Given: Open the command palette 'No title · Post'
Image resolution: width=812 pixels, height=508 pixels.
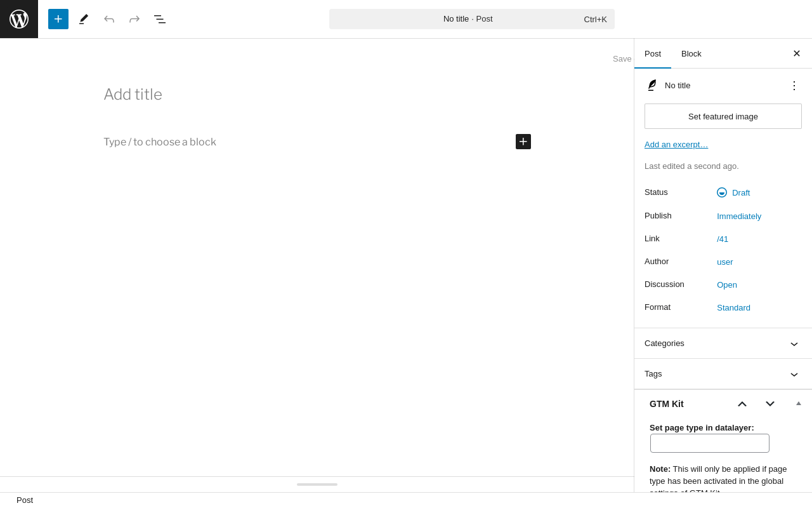Looking at the screenshot, I should pos(471,19).
